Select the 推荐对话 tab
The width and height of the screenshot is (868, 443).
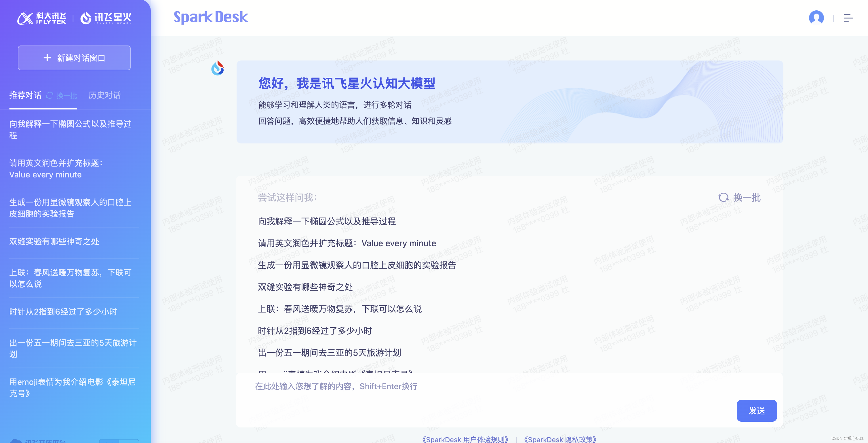[x=26, y=95]
